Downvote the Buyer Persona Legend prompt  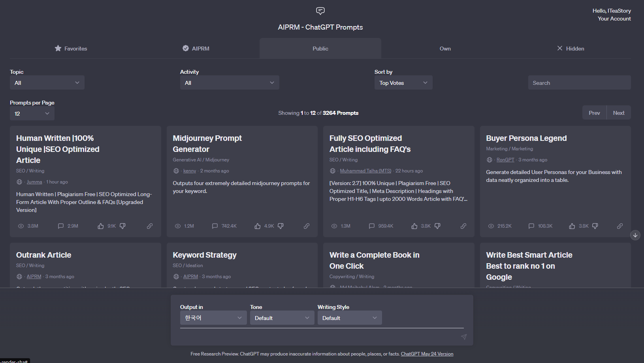pos(595,226)
